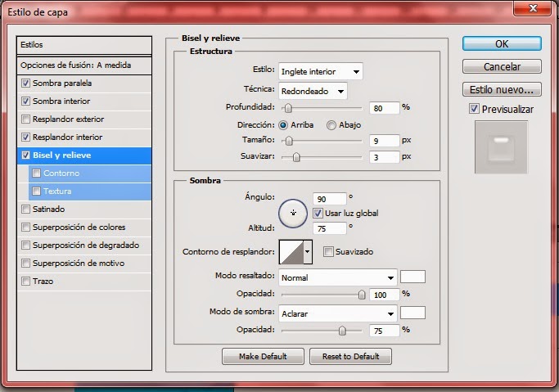
Task: Select the Arriba direction radio button
Action: coord(283,125)
